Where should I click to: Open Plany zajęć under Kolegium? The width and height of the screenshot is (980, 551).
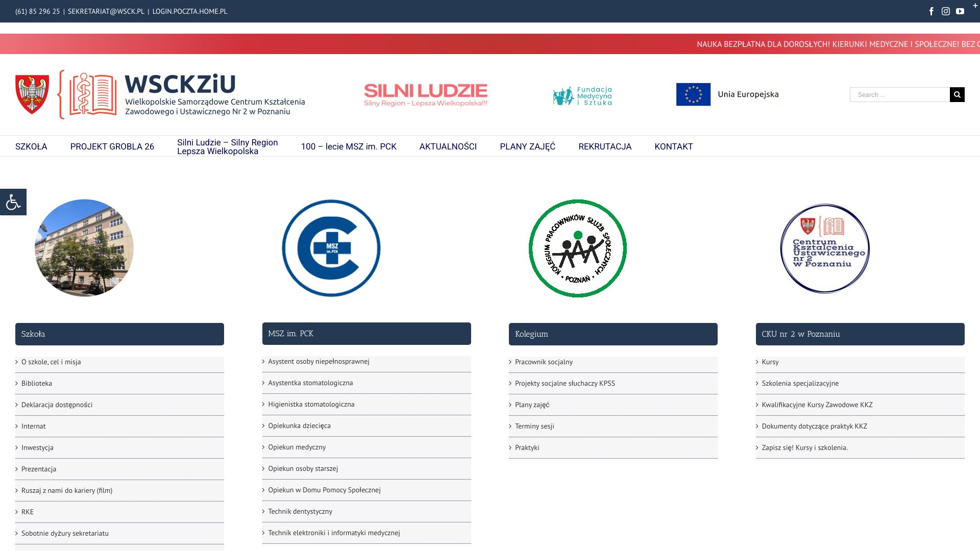coord(532,405)
